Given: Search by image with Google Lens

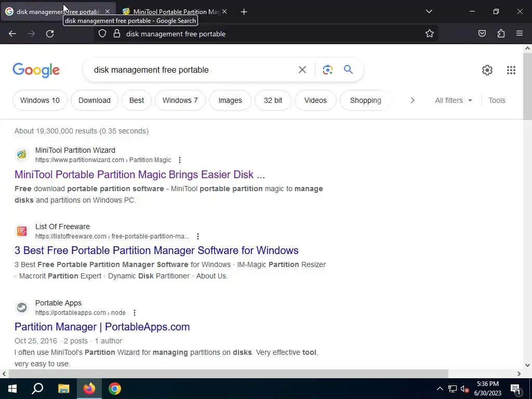Looking at the screenshot, I should coord(327,70).
